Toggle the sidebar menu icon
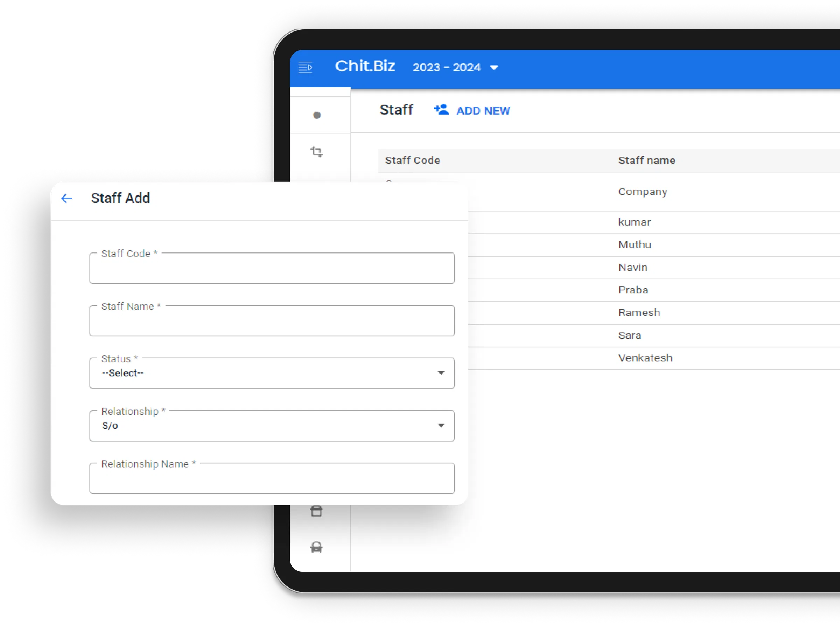The width and height of the screenshot is (840, 626). pos(305,67)
